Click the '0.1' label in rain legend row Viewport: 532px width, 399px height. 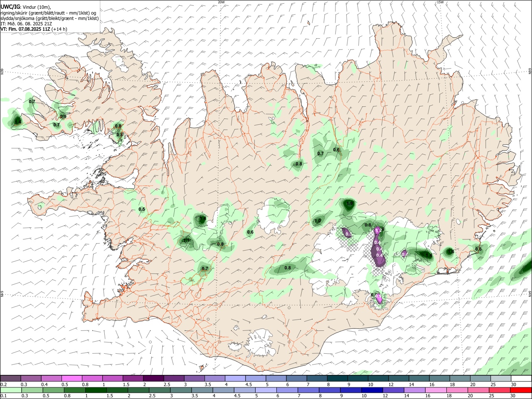point(4,396)
